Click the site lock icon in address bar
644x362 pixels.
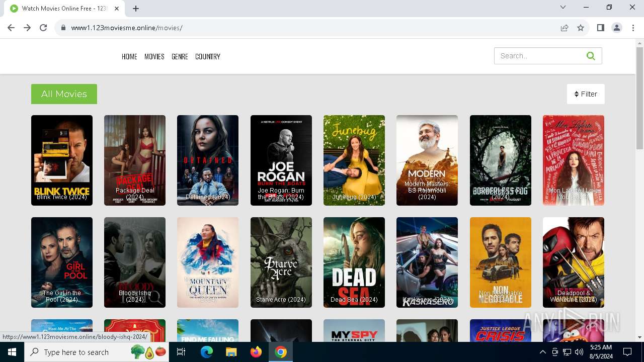pos(63,28)
